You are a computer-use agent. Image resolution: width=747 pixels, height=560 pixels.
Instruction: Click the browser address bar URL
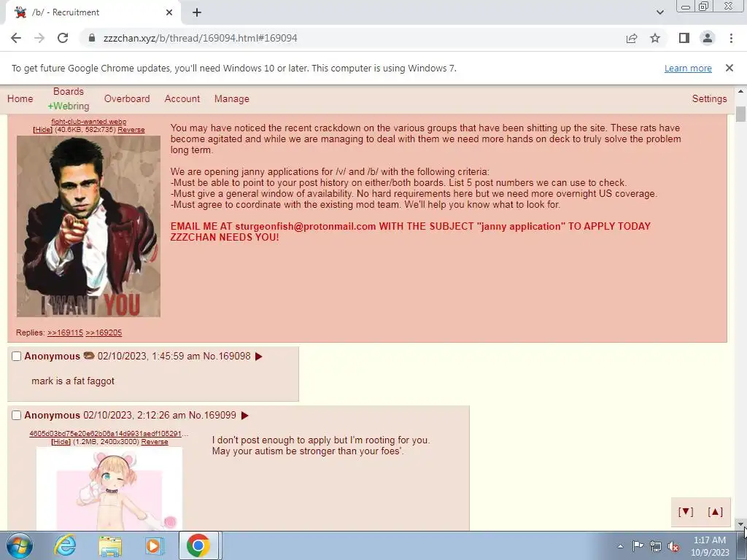click(200, 38)
